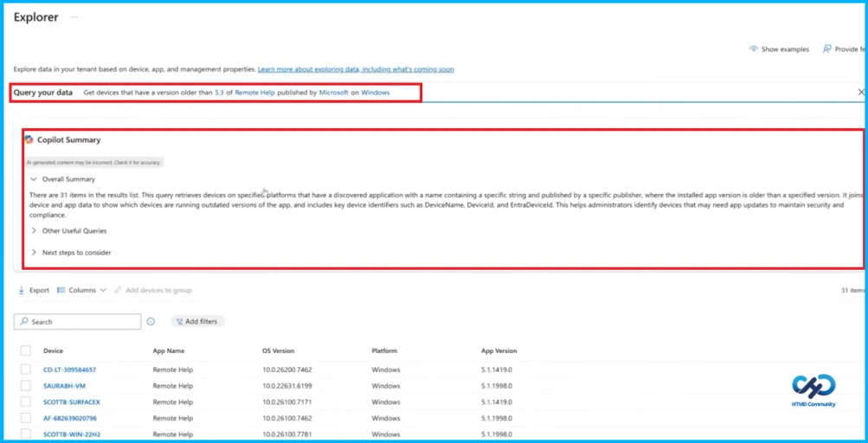Click the 31 items count label
This screenshot has height=443, width=868.
852,290
